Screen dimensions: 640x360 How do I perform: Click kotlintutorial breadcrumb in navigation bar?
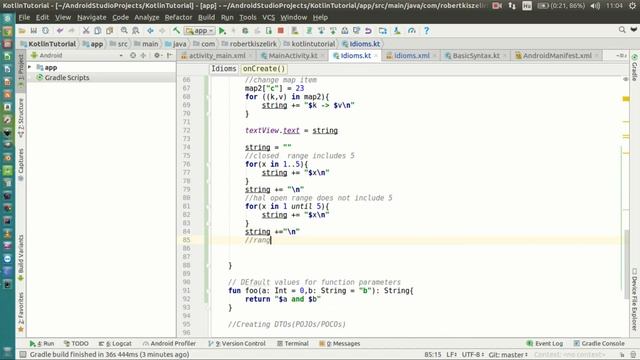309,44
